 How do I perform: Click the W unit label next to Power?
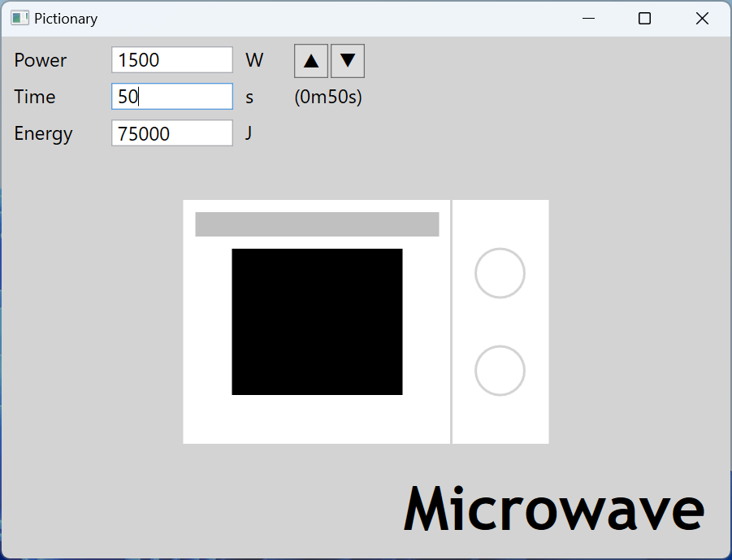pyautogui.click(x=254, y=59)
